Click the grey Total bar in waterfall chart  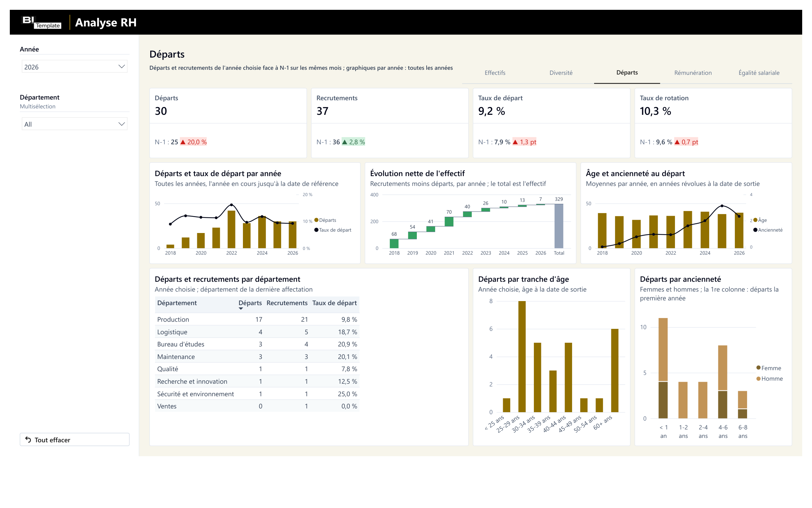[x=559, y=226]
